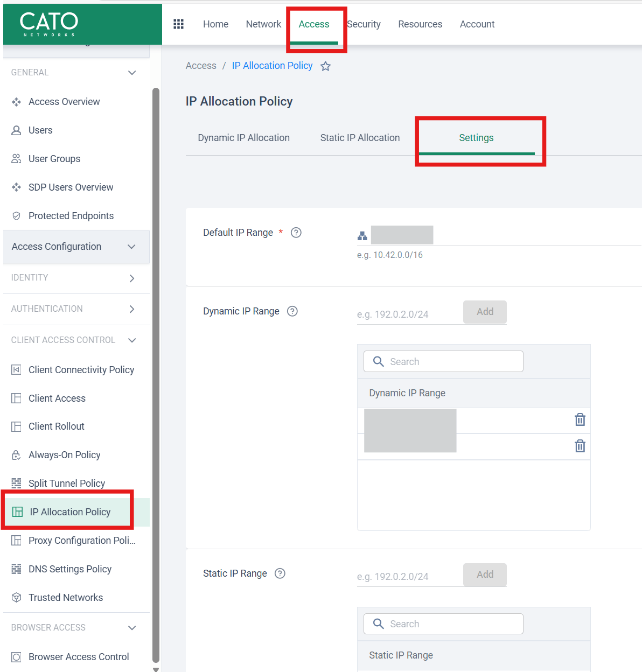642x672 pixels.
Task: Collapse the CLIENT ACCESS CONTROL section
Action: [x=132, y=340]
